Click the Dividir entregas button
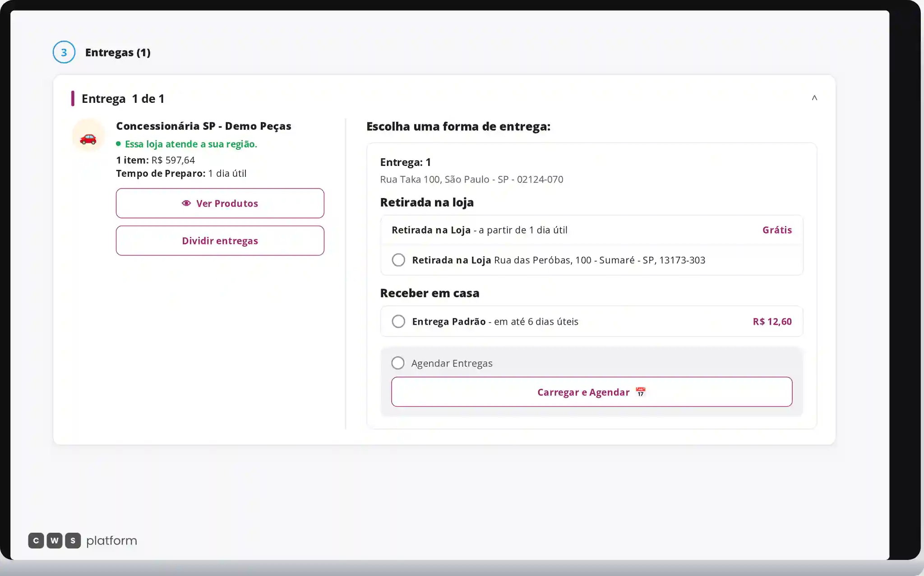Image resolution: width=924 pixels, height=576 pixels. click(x=220, y=241)
